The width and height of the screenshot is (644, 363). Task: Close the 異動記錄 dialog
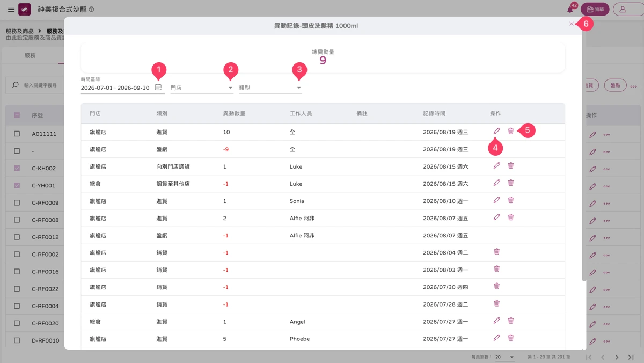click(571, 24)
